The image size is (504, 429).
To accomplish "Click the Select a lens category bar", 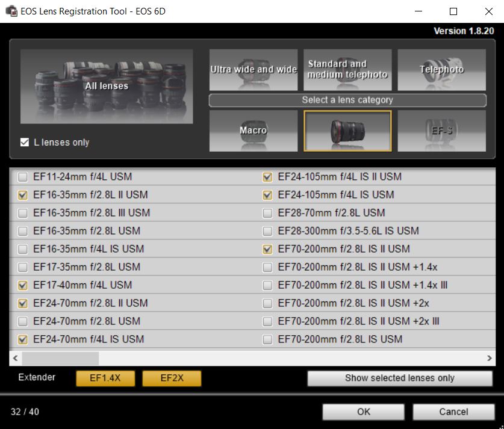I will tap(347, 100).
